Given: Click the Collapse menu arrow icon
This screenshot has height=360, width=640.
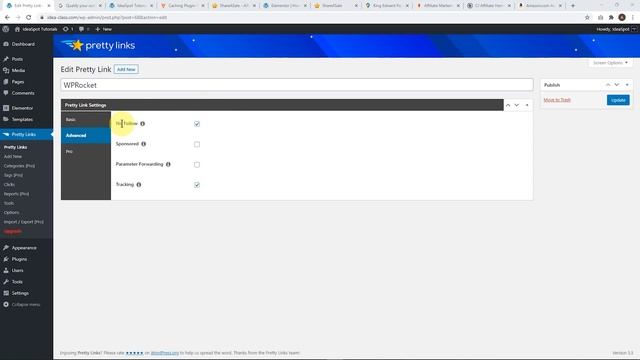Looking at the screenshot, I should coord(6,304).
